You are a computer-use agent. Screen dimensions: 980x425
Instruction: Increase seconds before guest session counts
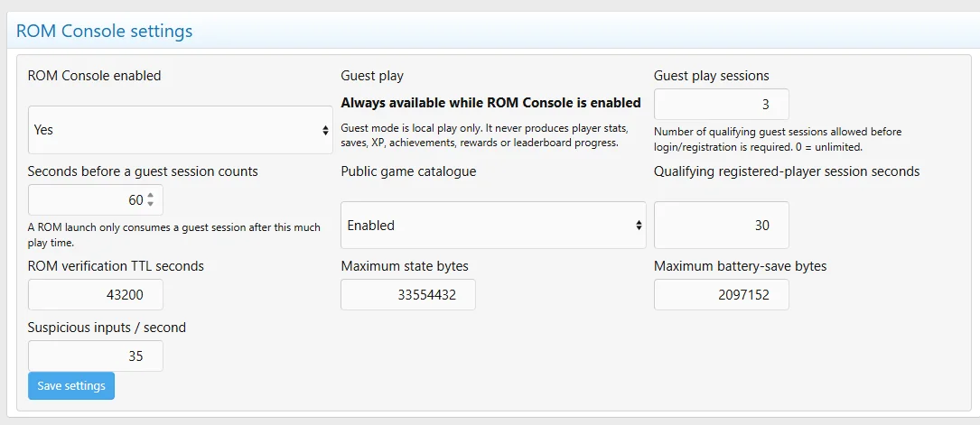click(x=150, y=196)
